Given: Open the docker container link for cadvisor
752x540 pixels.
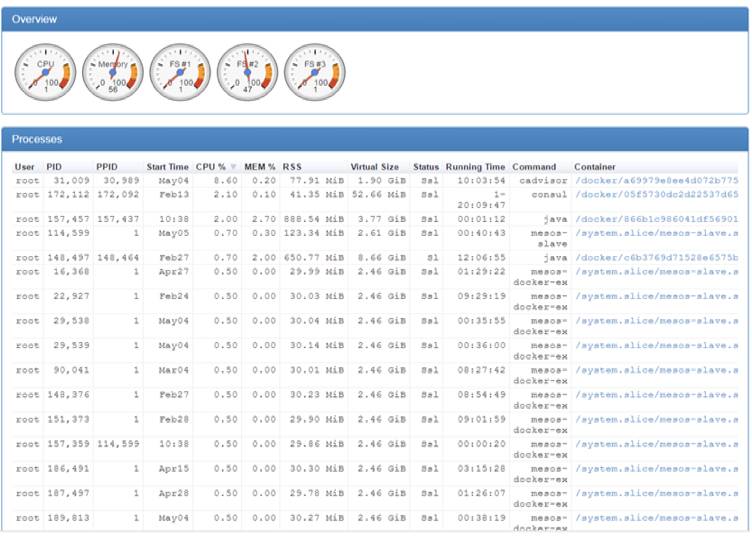Looking at the screenshot, I should pyautogui.click(x=657, y=181).
